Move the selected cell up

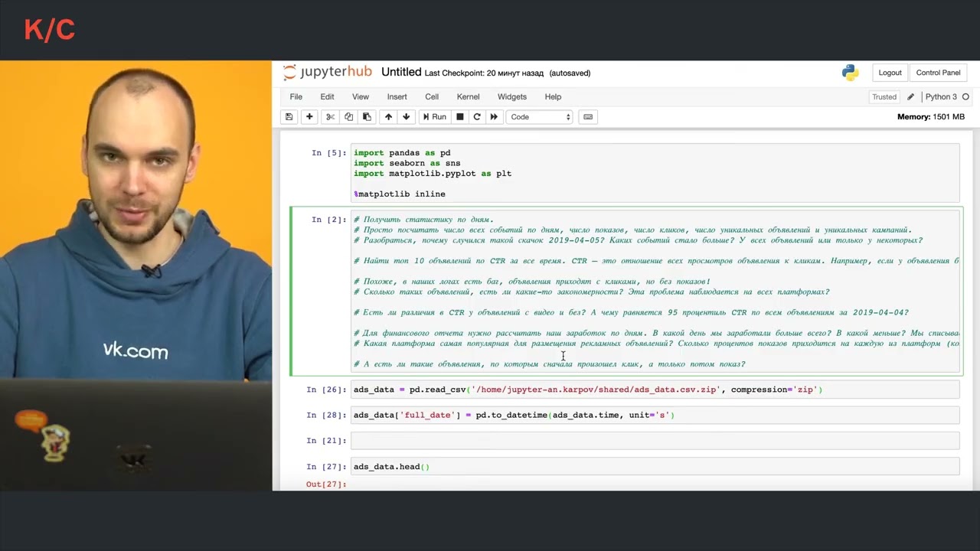(x=388, y=117)
